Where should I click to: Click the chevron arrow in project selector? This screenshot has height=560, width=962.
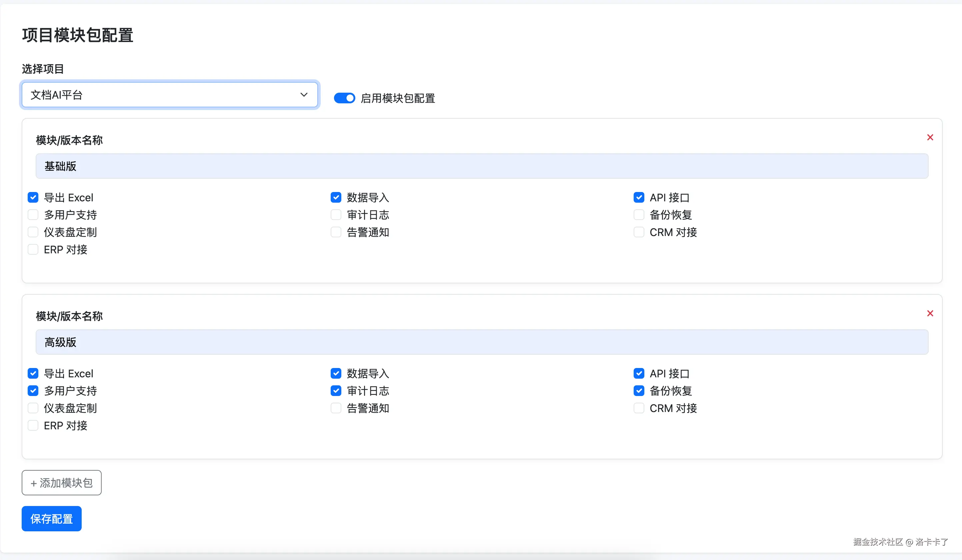(x=303, y=95)
